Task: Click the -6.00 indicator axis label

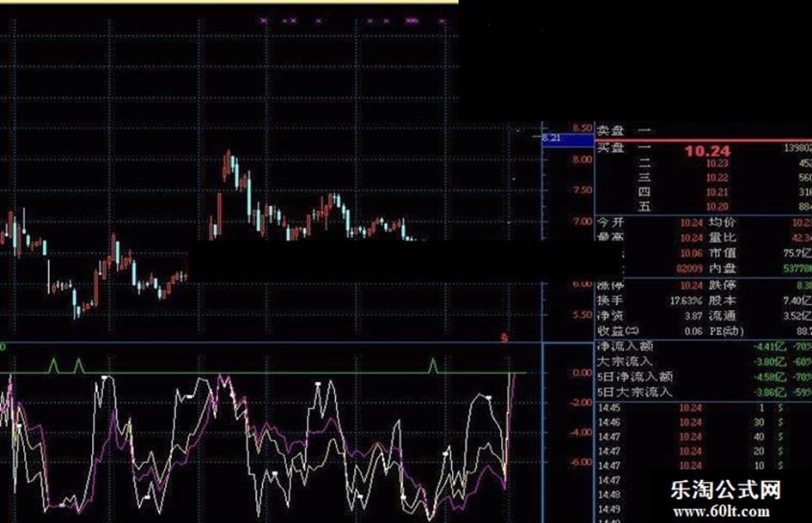Action: [x=581, y=462]
